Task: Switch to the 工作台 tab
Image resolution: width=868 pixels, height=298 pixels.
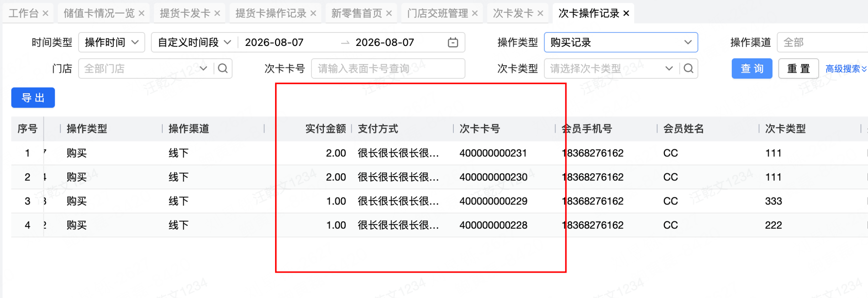Action: 23,14
